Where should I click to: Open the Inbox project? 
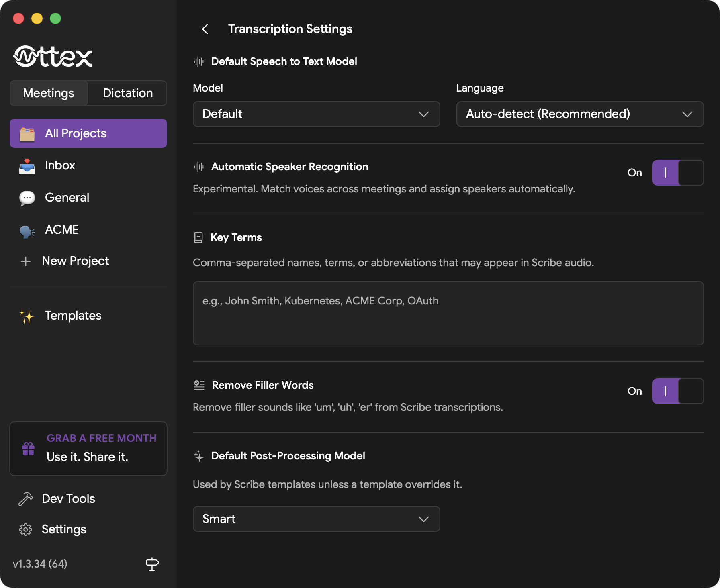[x=88, y=165]
